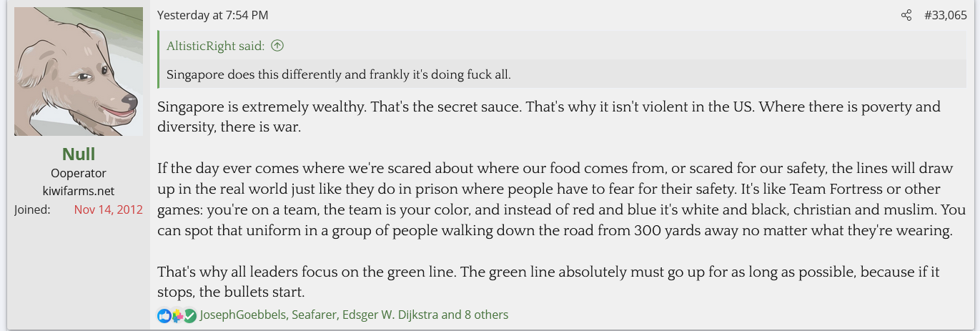Click the Nov 14, 2012 join date

[x=108, y=209]
